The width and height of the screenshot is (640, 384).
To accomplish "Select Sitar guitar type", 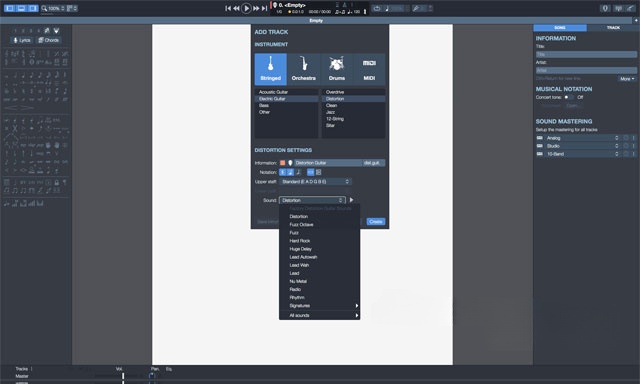I will pyautogui.click(x=353, y=125).
